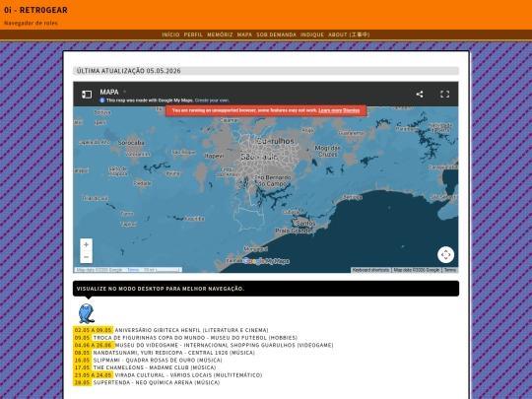Share the map using the share icon

(x=420, y=95)
